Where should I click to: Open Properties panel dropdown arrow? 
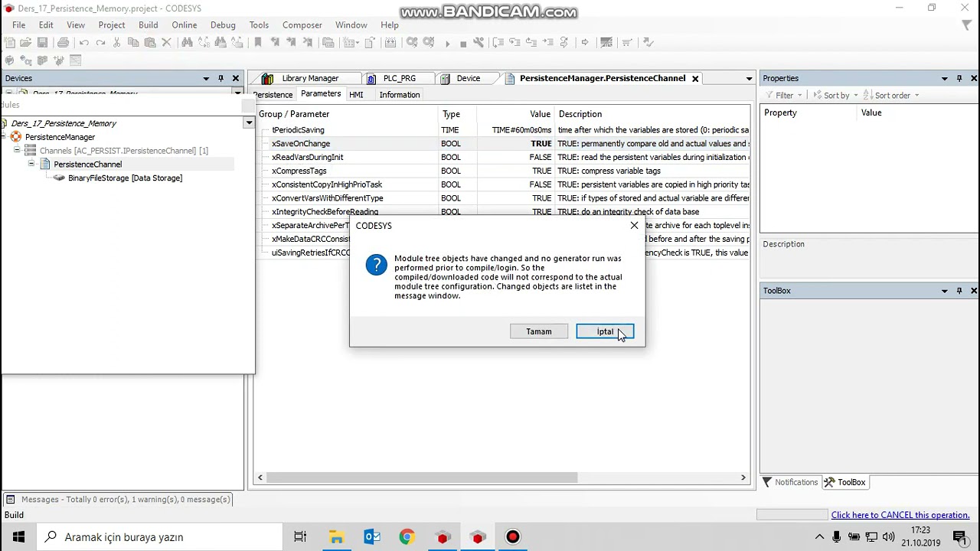click(x=945, y=78)
